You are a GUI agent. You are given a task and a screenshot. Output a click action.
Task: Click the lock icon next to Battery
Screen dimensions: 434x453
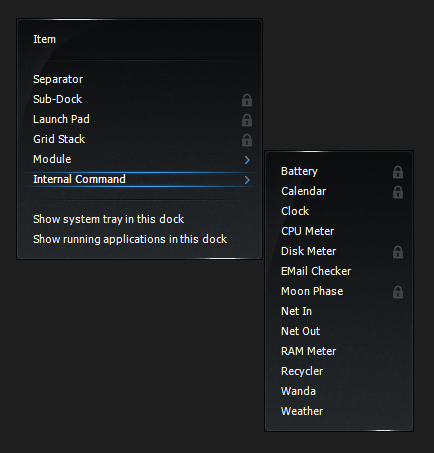(398, 172)
